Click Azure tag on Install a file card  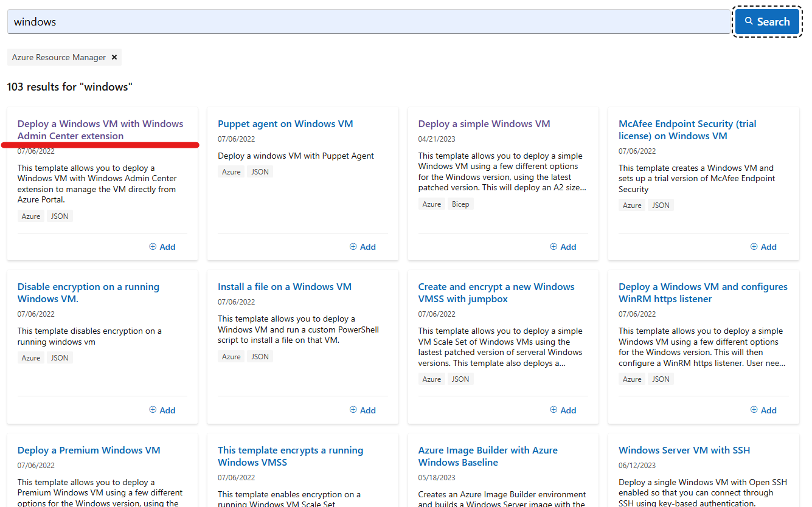(x=231, y=357)
